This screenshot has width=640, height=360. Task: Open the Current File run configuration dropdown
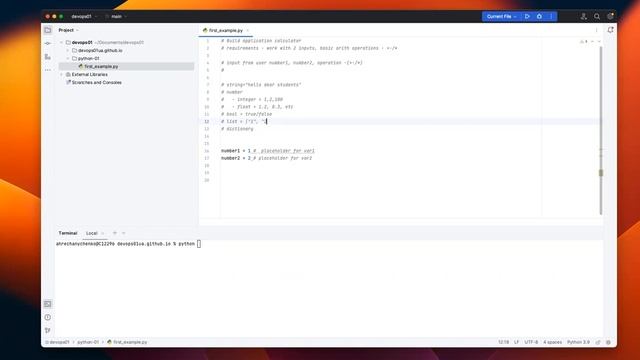(x=502, y=16)
